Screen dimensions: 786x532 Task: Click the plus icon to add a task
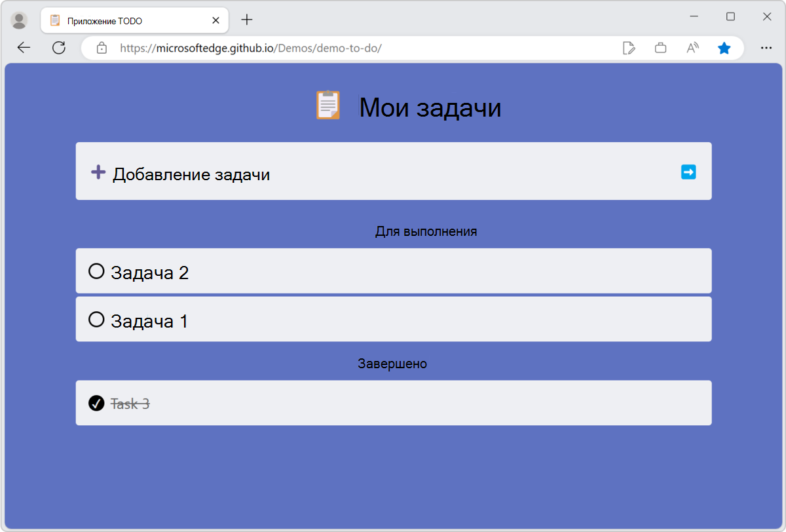coord(97,171)
